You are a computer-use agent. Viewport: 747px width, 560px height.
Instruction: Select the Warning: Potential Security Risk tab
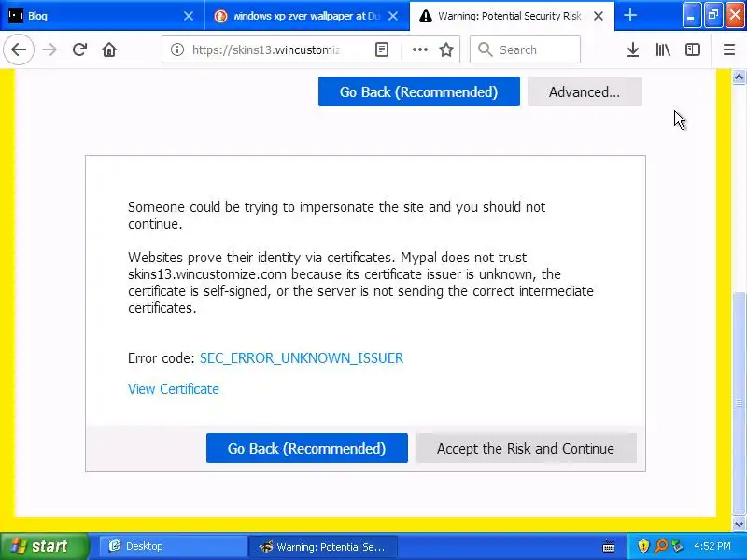(x=512, y=16)
